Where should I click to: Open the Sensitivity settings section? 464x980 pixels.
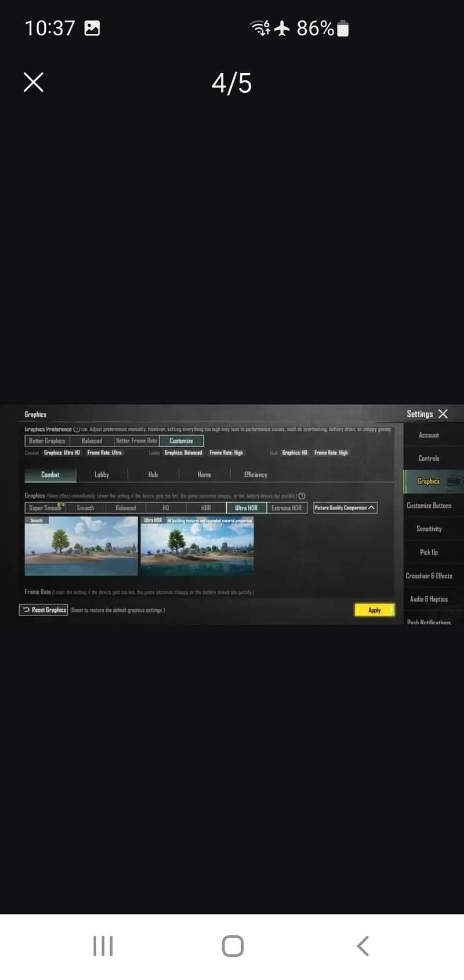click(429, 529)
